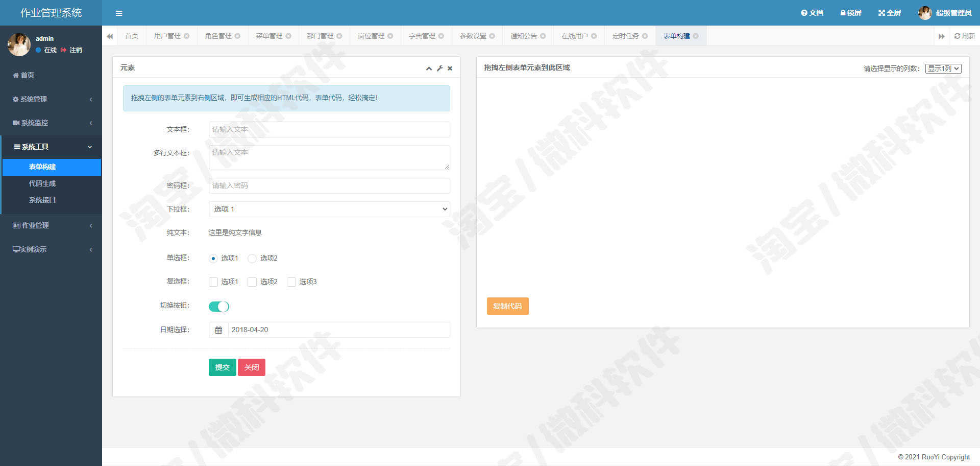Expand the 作业管理 sidebar menu
980x466 pixels.
tap(51, 225)
